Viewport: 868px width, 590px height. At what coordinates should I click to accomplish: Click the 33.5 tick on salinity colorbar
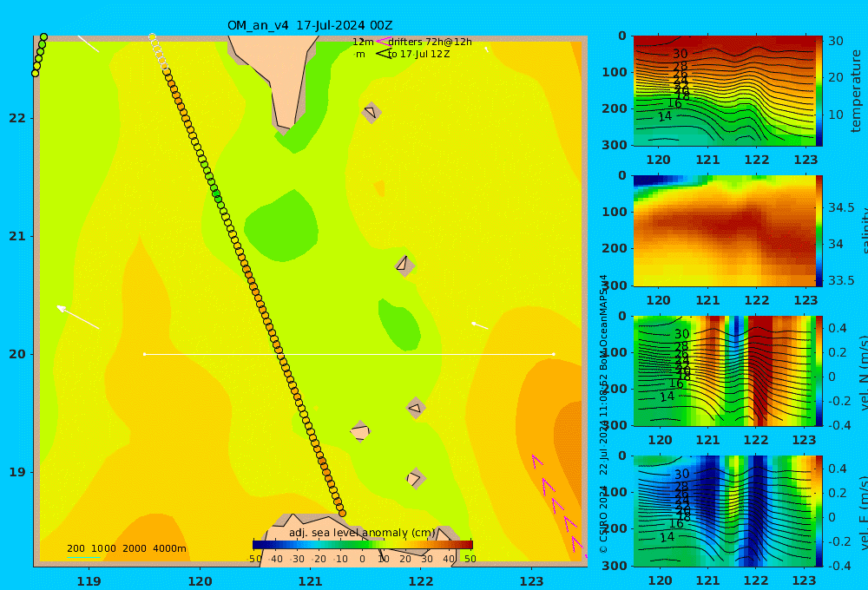[x=841, y=280]
